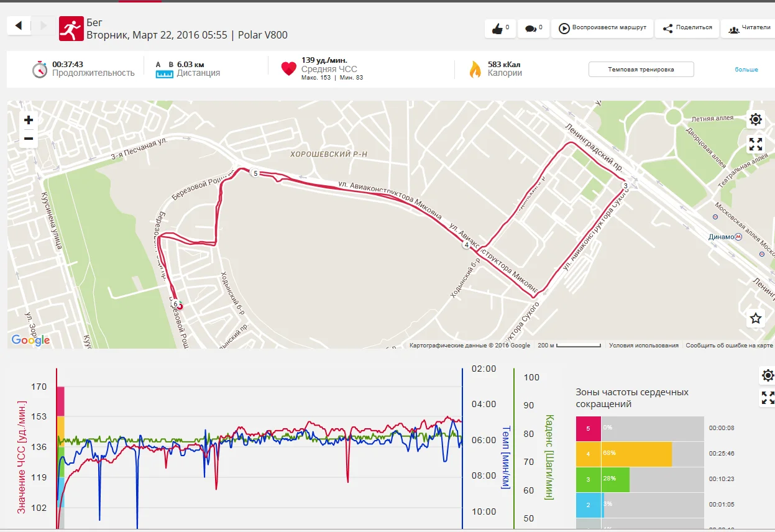Image resolution: width=775 pixels, height=532 pixels.
Task: Zoom out the map with minus button
Action: [x=29, y=139]
